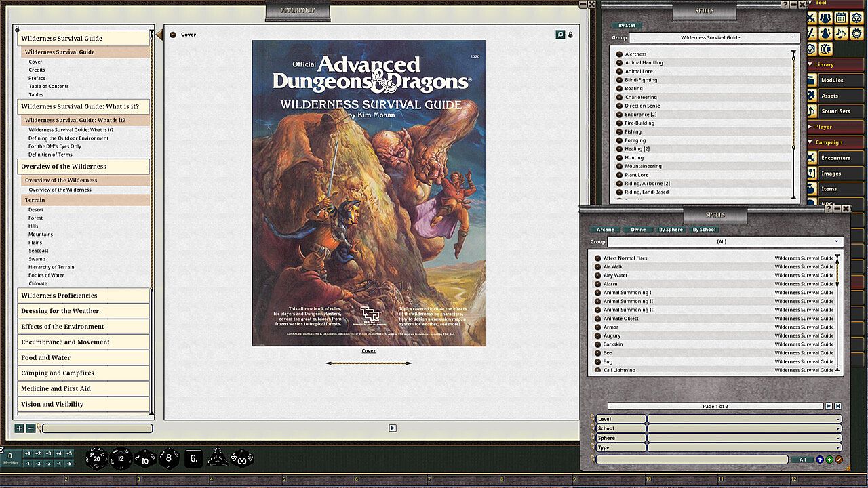
Task: Open the Table of Contents entry
Action: pos(49,87)
